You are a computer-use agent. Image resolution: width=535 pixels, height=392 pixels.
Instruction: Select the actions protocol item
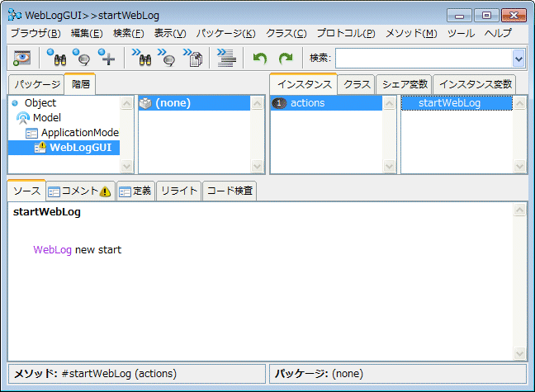307,103
